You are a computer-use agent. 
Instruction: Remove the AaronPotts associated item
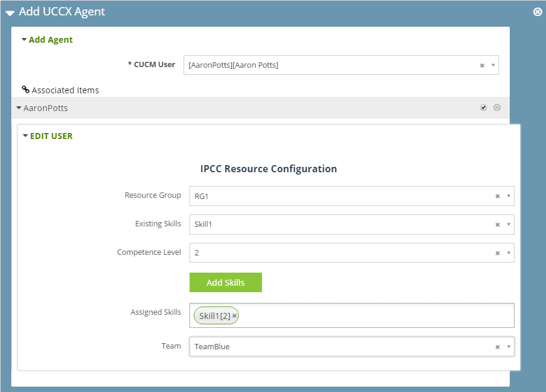click(x=497, y=108)
